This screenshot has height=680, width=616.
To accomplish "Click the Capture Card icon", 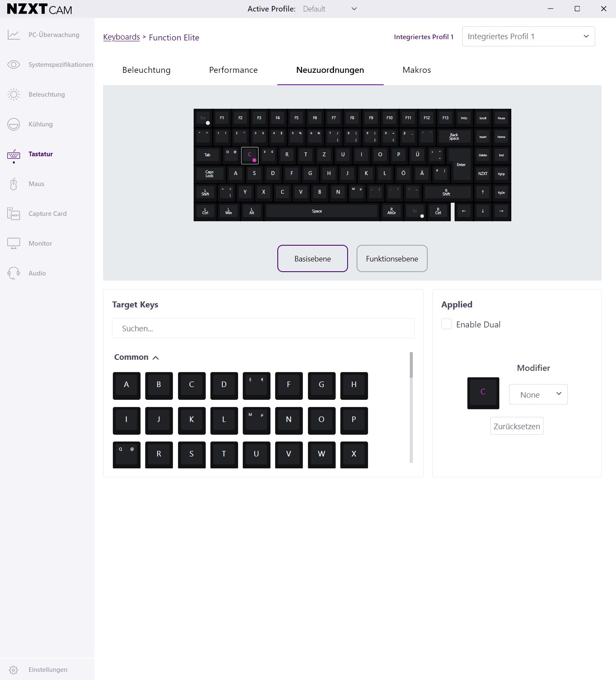I will pos(14,214).
